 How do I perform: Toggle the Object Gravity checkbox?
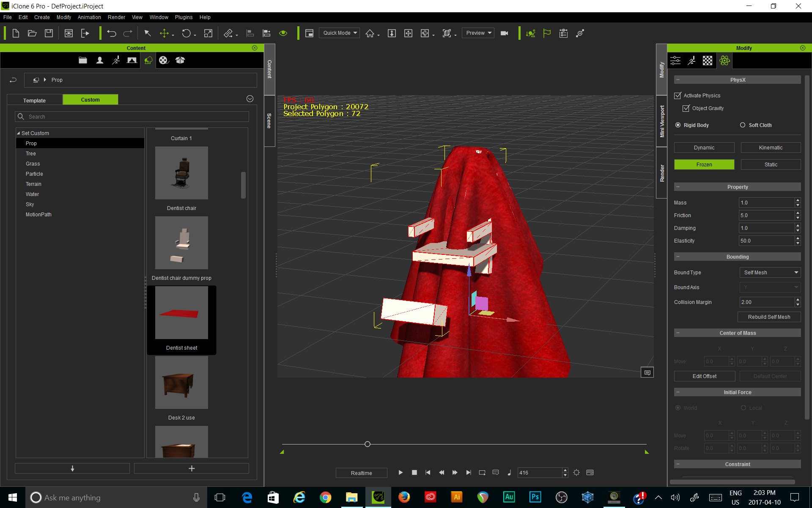click(686, 108)
